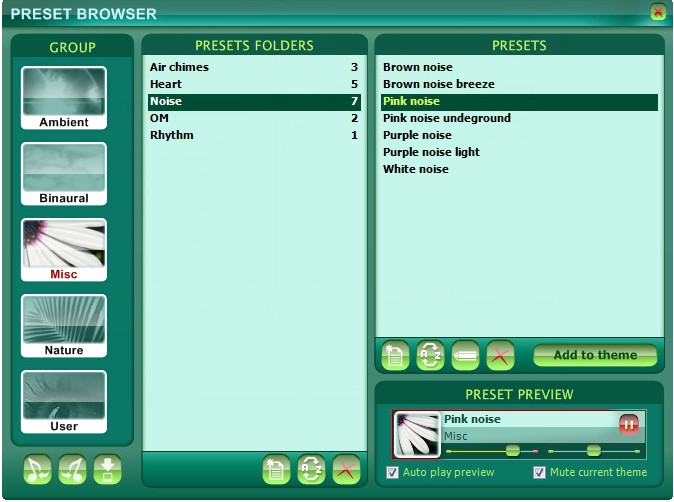Open the Rhythm presets folder
The width and height of the screenshot is (674, 502).
(254, 135)
